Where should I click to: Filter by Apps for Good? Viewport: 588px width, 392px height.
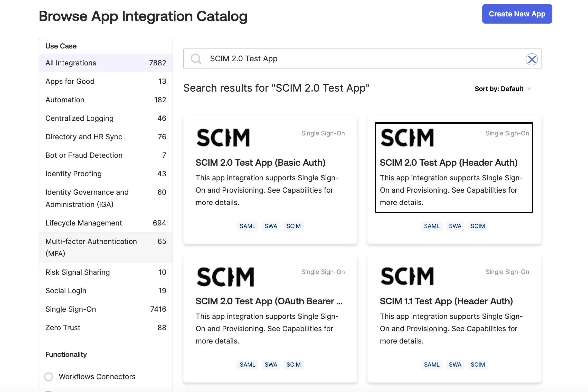106,81
